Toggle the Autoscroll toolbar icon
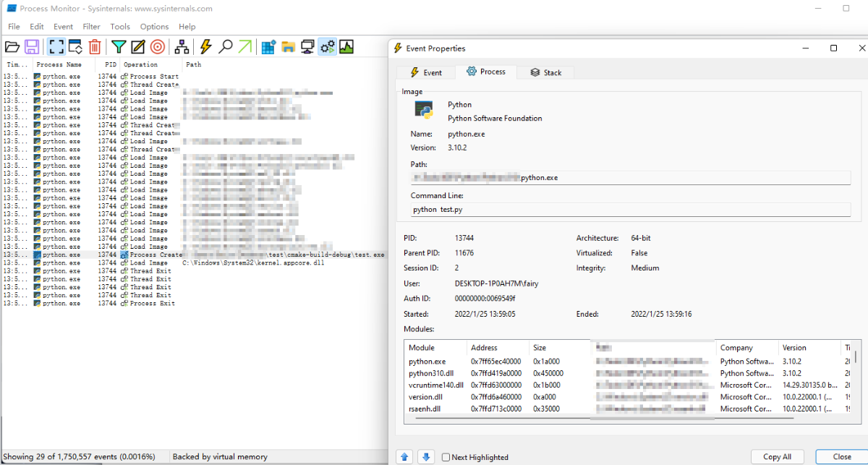The width and height of the screenshot is (868, 465). pyautogui.click(x=75, y=47)
